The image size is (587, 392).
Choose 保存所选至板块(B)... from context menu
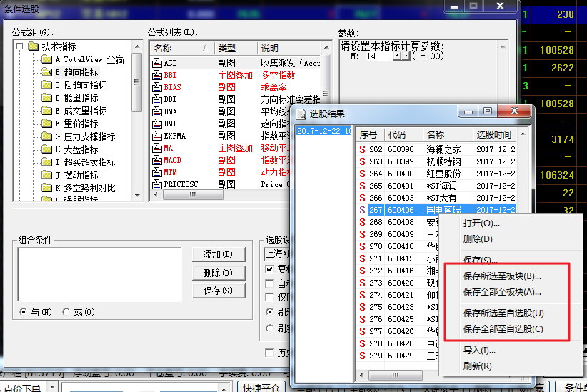[x=502, y=276]
